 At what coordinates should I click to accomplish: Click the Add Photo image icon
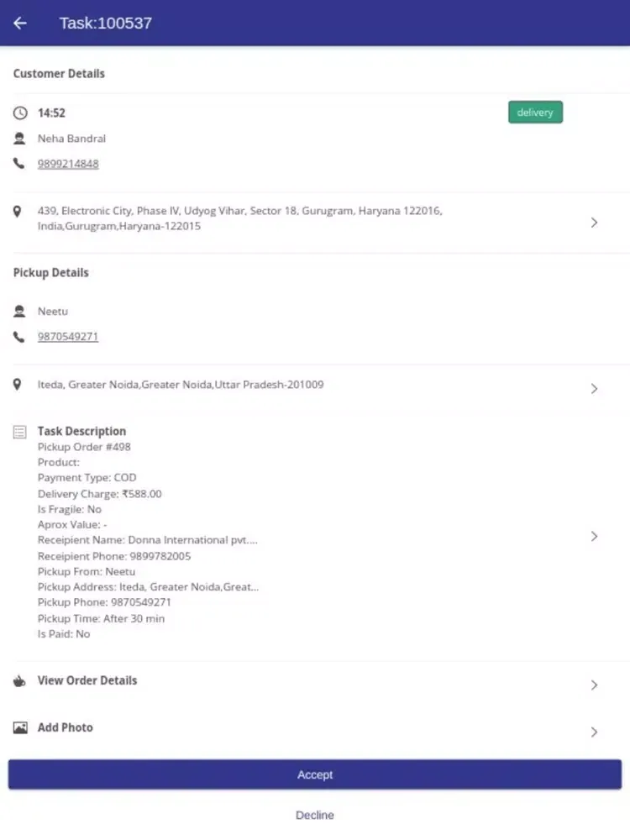pyautogui.click(x=20, y=727)
